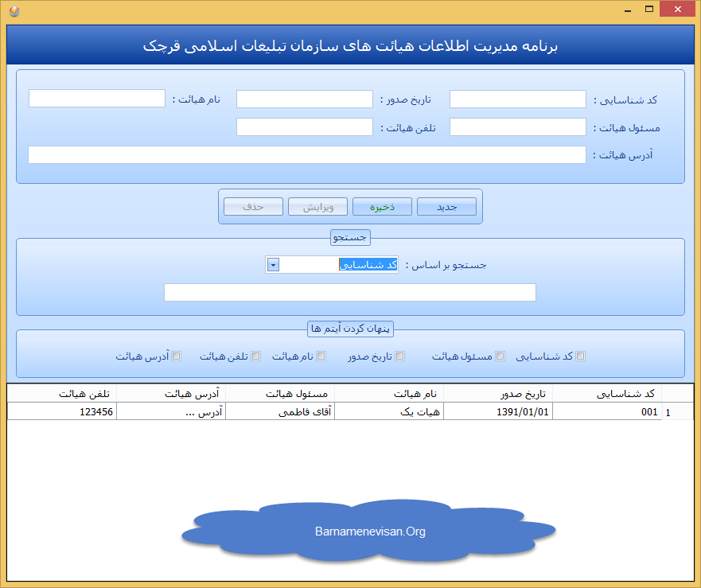Click the حذف (Delete) button
The image size is (701, 588).
point(252,206)
